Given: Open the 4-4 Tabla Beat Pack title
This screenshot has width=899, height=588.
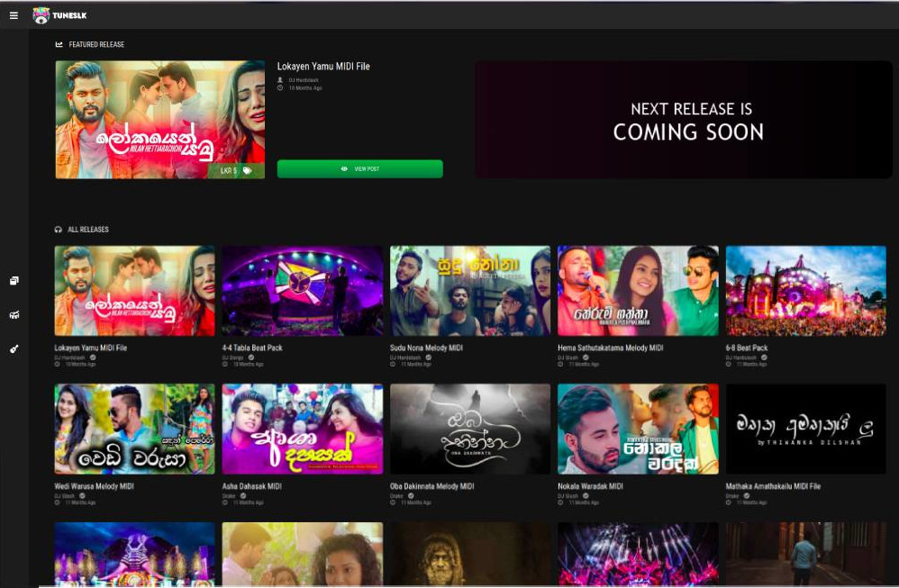Looking at the screenshot, I should 252,348.
